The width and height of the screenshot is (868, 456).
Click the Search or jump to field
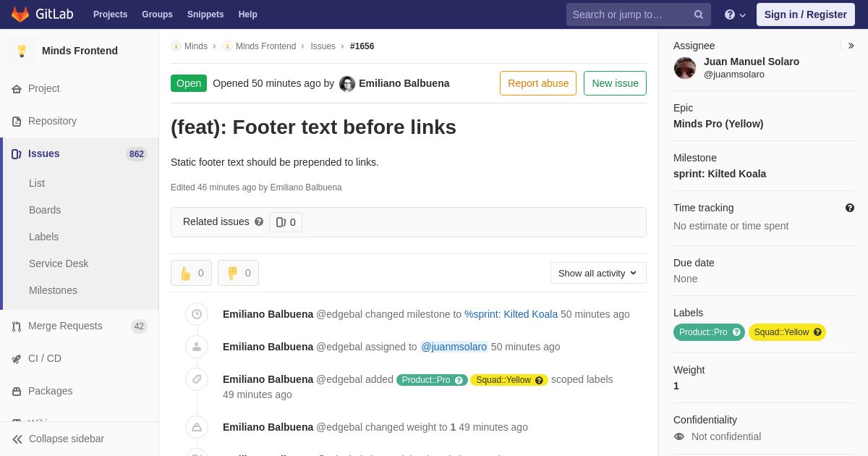pyautogui.click(x=638, y=14)
